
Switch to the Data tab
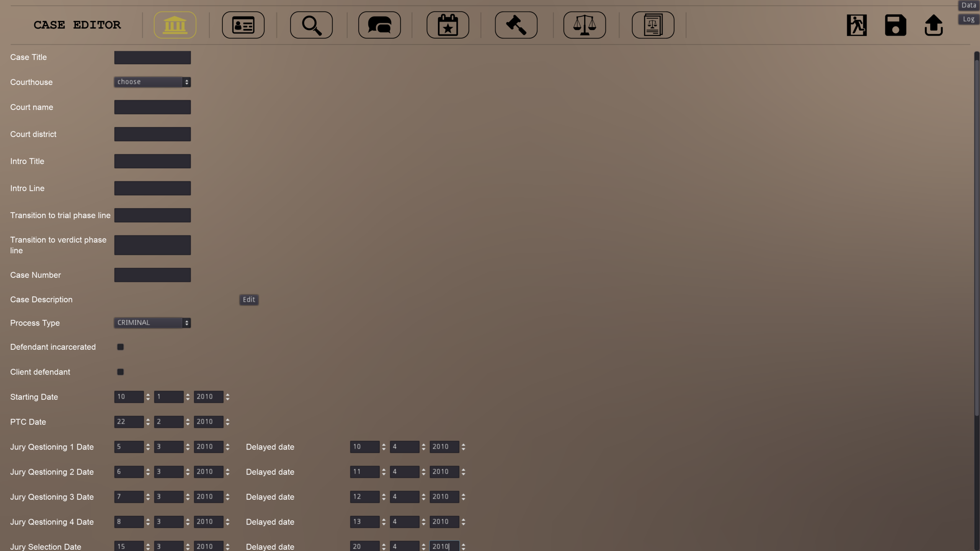(x=969, y=5)
